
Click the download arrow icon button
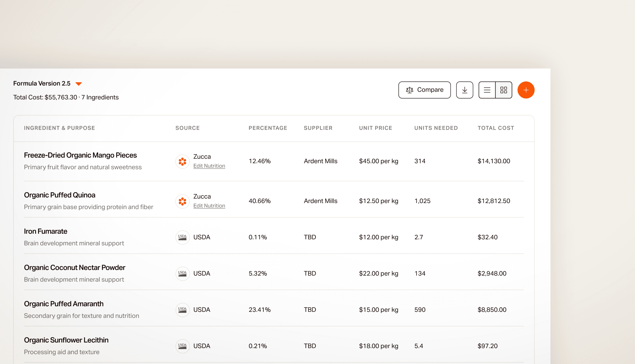pyautogui.click(x=464, y=90)
